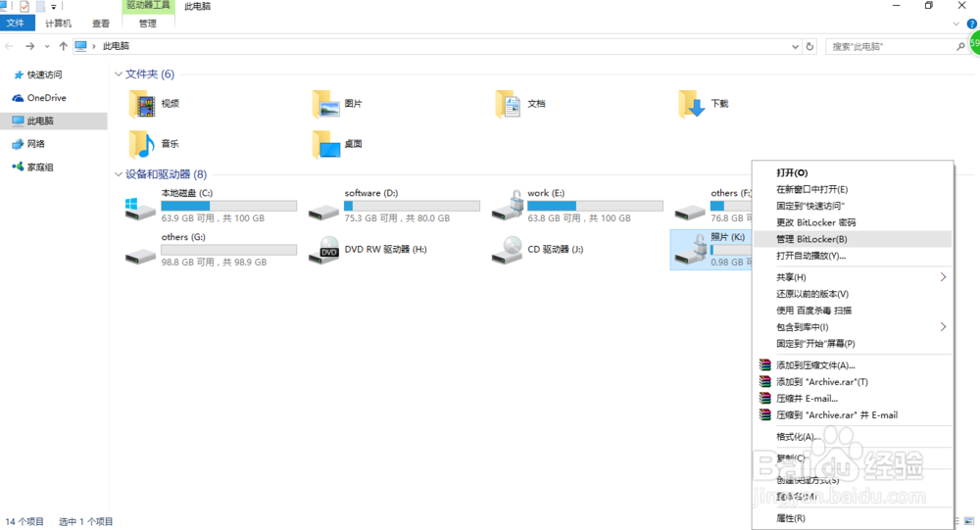Choose 管理 BitLocker(B) from menu
This screenshot has width=980, height=530.
(x=853, y=239)
